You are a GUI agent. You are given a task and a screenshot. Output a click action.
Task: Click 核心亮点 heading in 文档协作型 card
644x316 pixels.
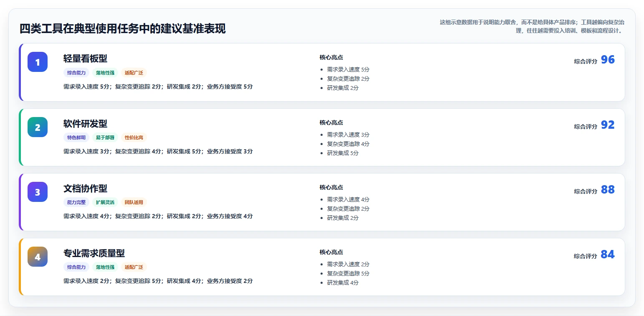(x=331, y=187)
